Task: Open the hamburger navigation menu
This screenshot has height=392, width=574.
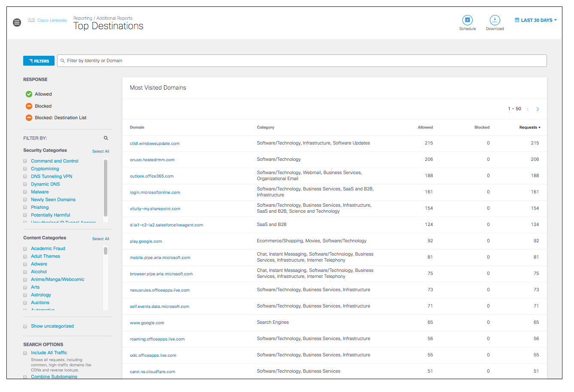Action: point(17,22)
